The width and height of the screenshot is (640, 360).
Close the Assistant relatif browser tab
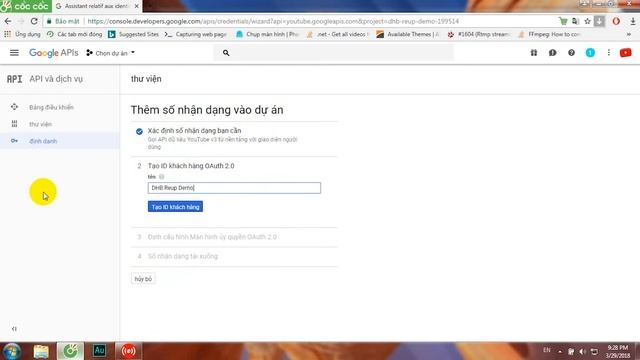coord(136,6)
